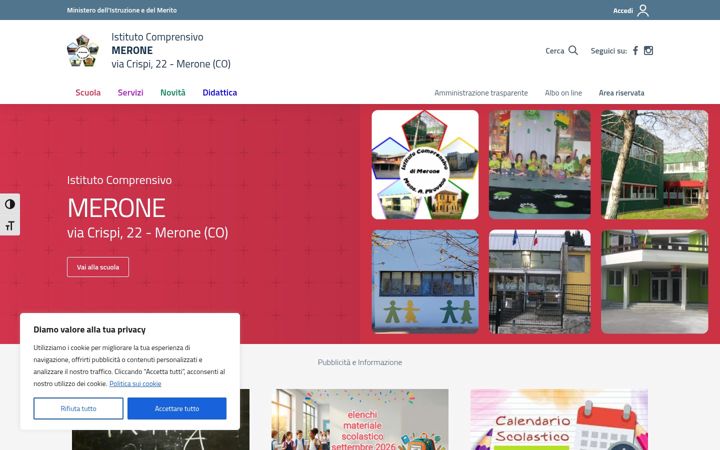Click the Accedi login text
Image resolution: width=720 pixels, height=450 pixels.
(623, 11)
